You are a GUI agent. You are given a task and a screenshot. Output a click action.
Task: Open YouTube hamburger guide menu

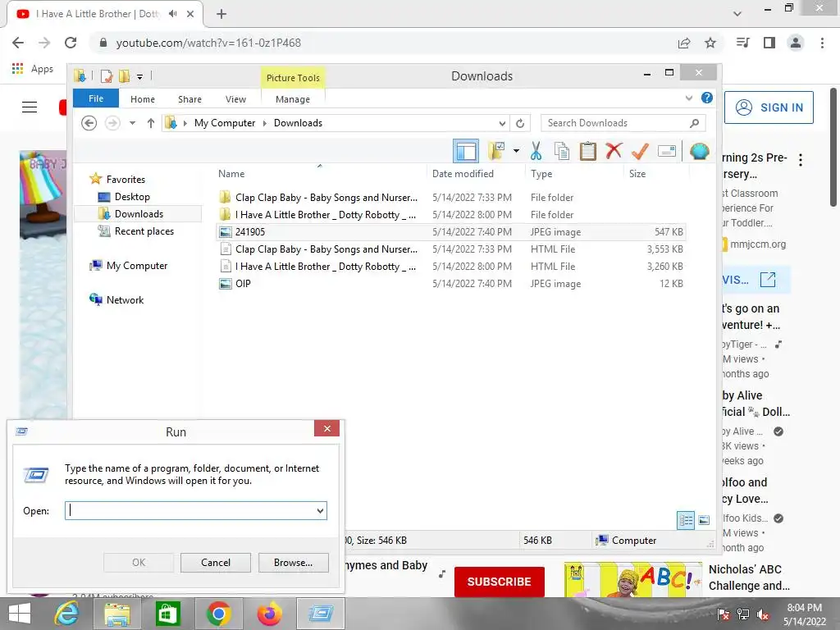[30, 107]
